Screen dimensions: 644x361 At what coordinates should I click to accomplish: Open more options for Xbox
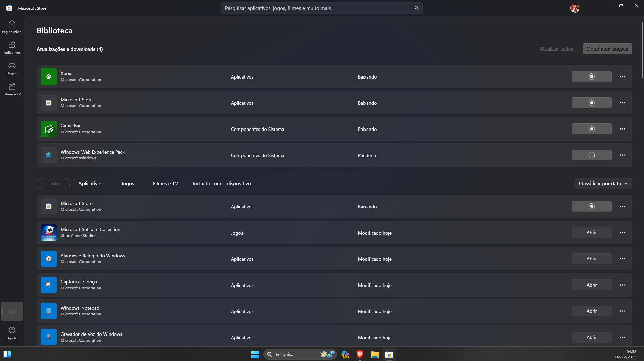pyautogui.click(x=623, y=76)
